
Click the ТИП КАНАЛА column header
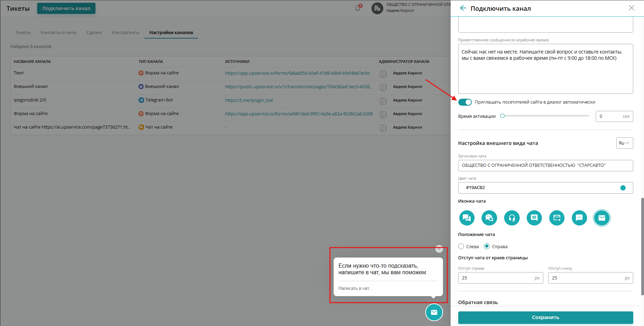(x=151, y=62)
